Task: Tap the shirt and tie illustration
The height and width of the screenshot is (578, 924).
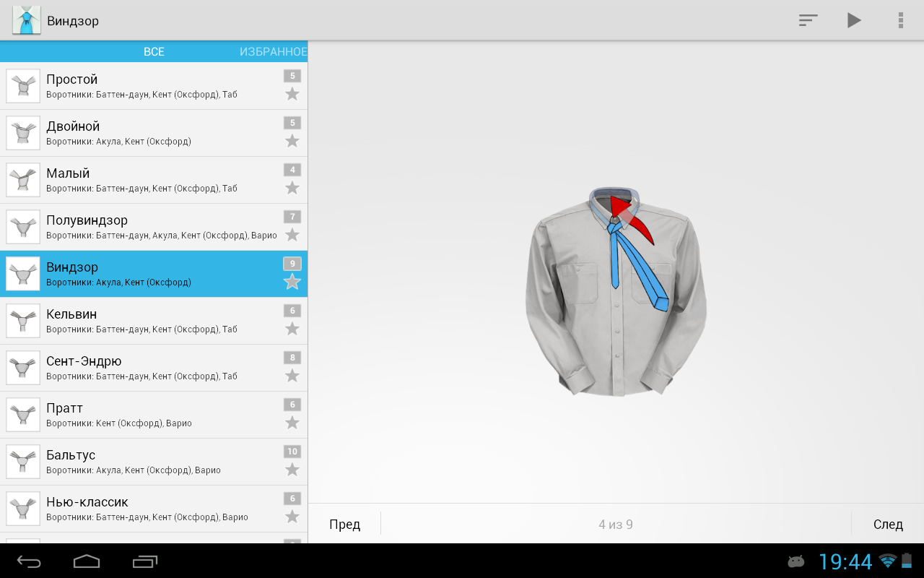Action: pyautogui.click(x=616, y=291)
